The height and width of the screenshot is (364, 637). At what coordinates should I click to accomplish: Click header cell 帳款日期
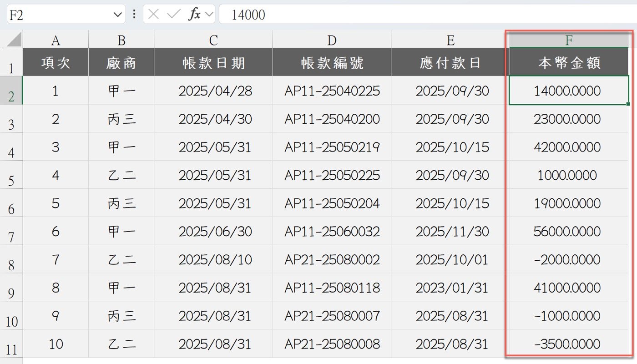coord(213,62)
